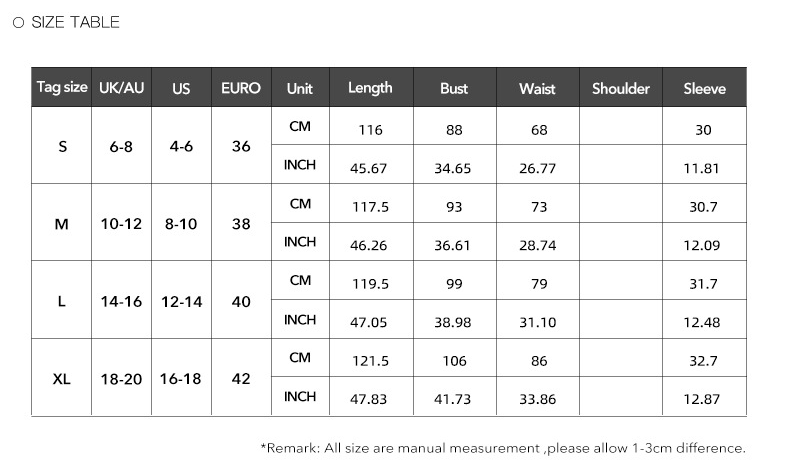786x473 pixels.
Task: Select the Length column header
Action: click(x=370, y=88)
